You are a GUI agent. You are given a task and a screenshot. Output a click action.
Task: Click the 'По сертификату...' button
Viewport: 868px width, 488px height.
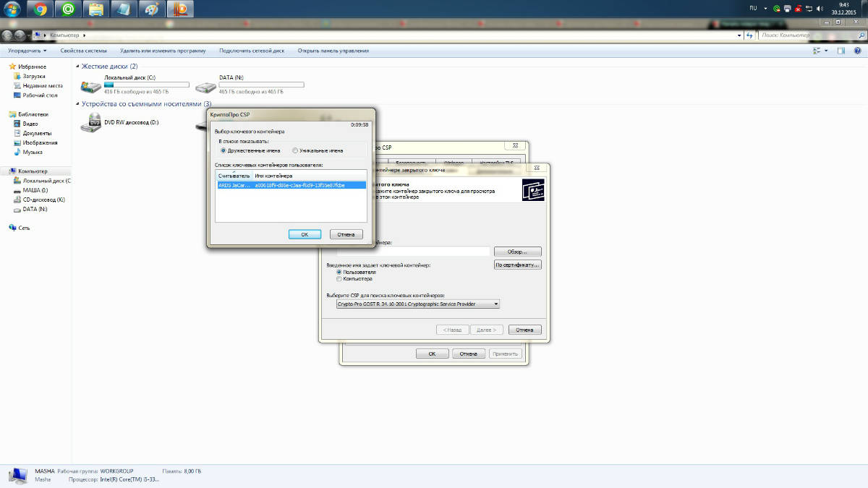click(x=517, y=265)
